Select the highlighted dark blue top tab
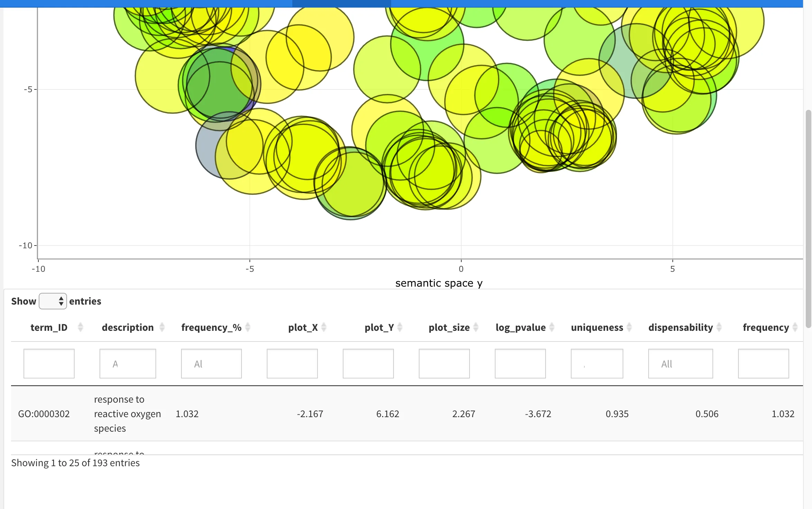The image size is (812, 509). (x=341, y=3)
